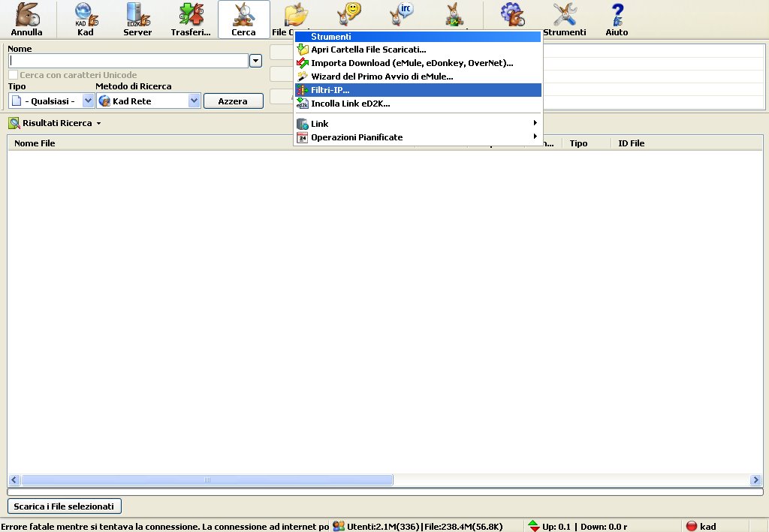Focus the Nome search text field
The image size is (769, 532).
(128, 61)
